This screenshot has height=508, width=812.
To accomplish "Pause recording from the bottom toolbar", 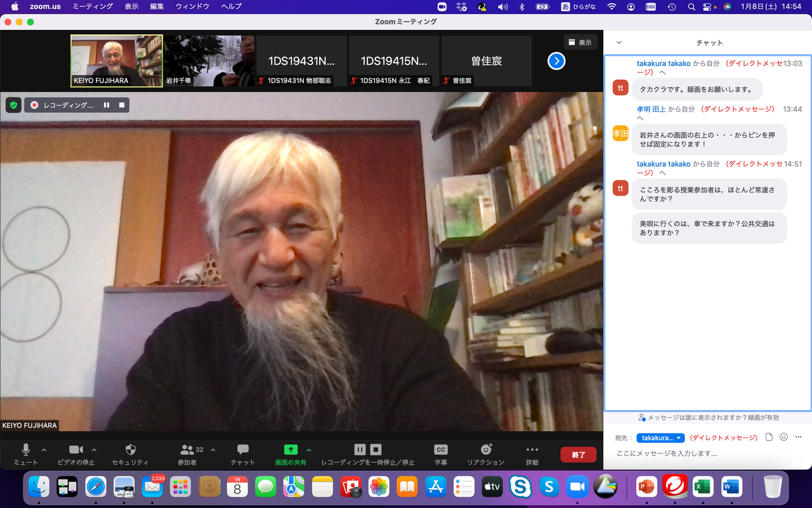I will 360,450.
